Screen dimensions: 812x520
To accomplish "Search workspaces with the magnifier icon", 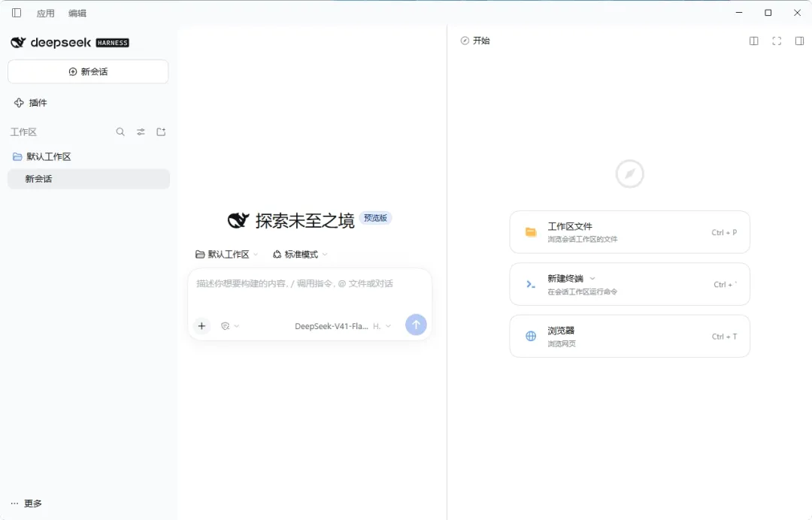I will (120, 132).
